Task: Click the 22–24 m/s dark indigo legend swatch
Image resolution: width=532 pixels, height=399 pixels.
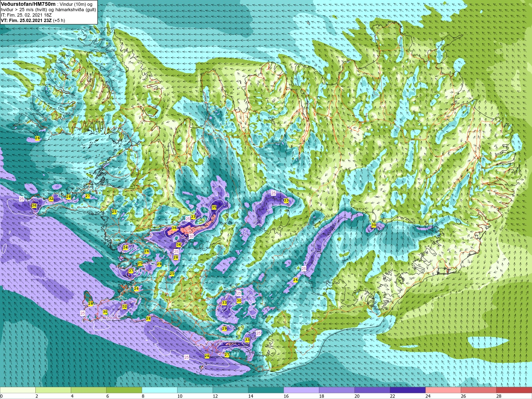Action: pos(408,390)
